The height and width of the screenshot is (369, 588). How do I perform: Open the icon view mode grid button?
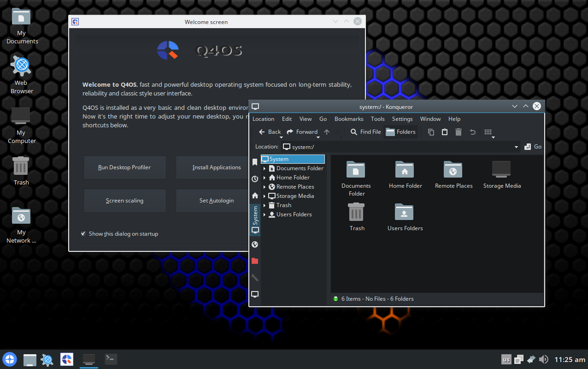[x=488, y=132]
